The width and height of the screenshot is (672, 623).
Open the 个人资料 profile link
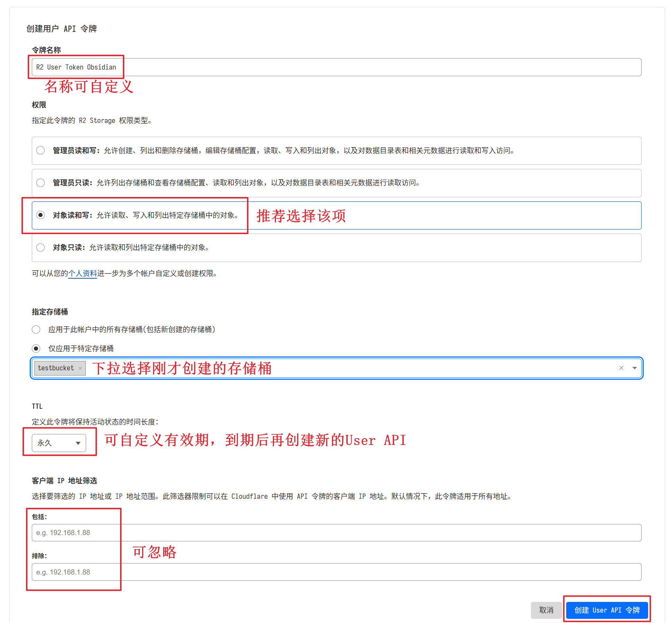pyautogui.click(x=82, y=273)
